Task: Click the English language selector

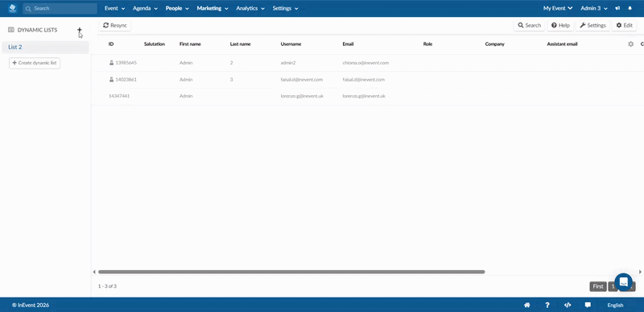Action: click(615, 305)
